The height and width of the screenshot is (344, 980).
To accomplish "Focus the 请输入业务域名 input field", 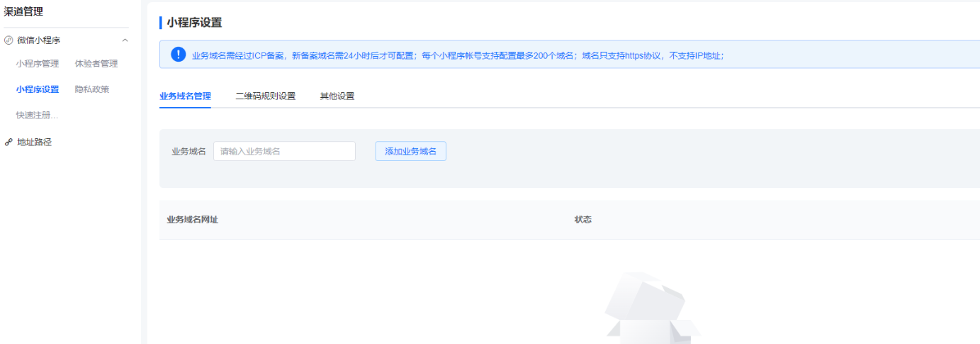I will pyautogui.click(x=284, y=151).
